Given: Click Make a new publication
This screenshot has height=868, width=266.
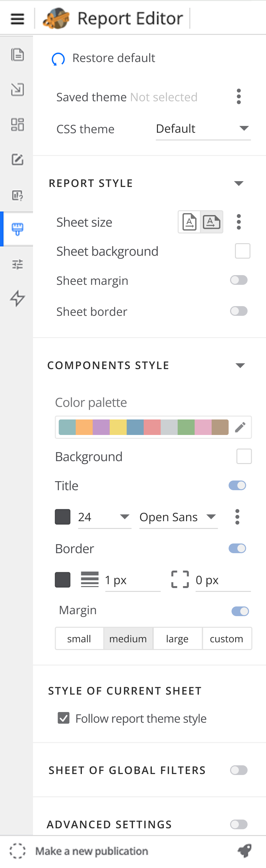Looking at the screenshot, I should tap(92, 851).
